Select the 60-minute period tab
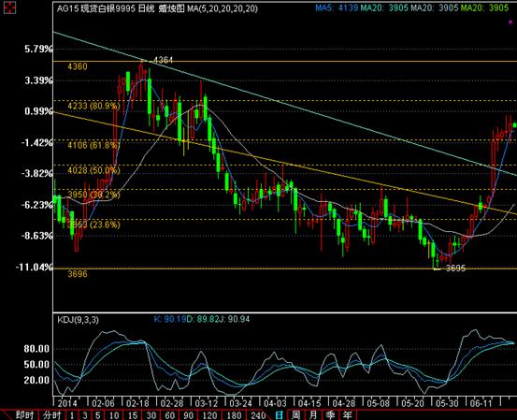This screenshot has width=517, height=420. [x=169, y=415]
